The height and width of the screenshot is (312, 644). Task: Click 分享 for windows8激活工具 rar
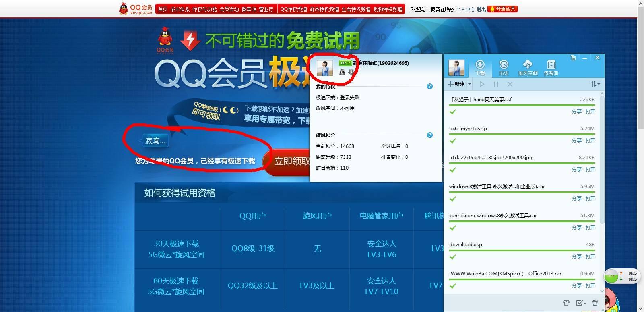click(576, 198)
